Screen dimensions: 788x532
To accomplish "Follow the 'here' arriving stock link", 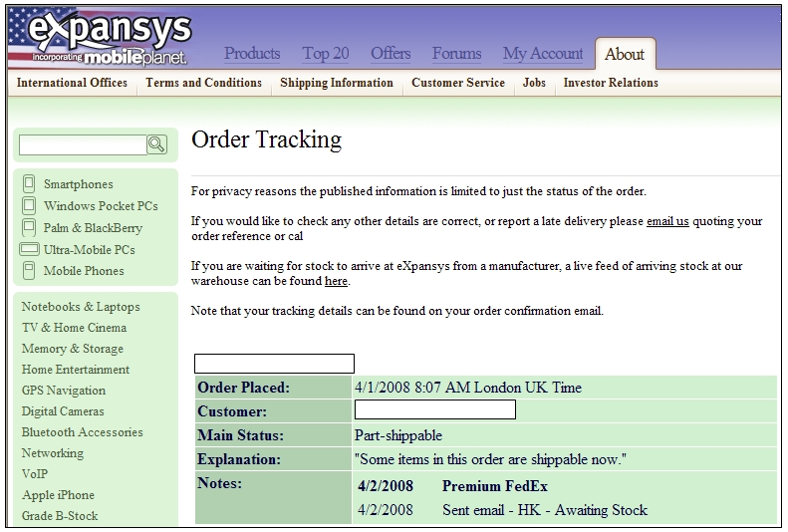I will tap(336, 281).
